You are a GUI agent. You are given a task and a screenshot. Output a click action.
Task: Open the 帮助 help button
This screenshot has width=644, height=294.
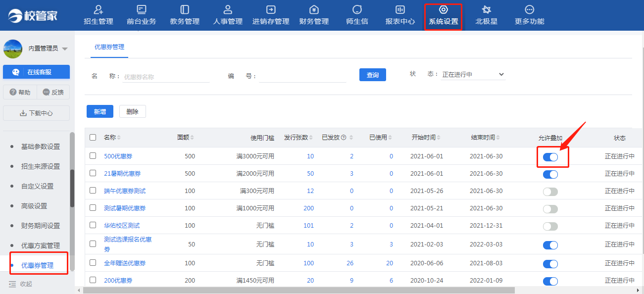pyautogui.click(x=20, y=92)
